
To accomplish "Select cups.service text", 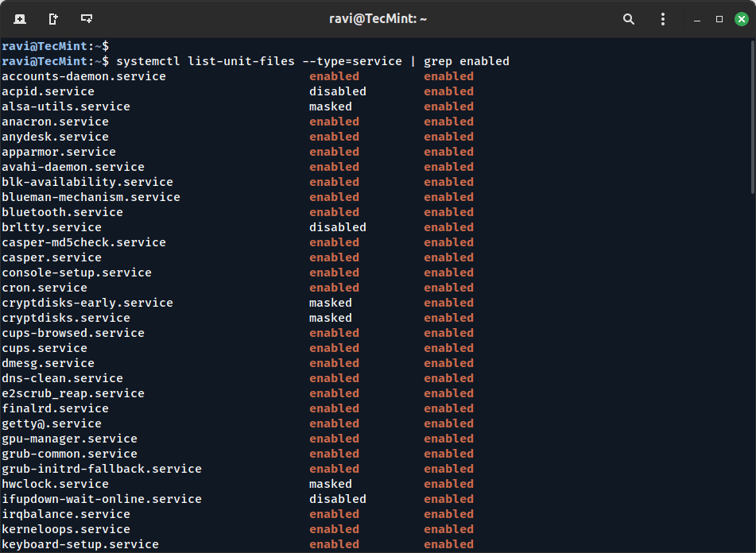I will (x=45, y=348).
